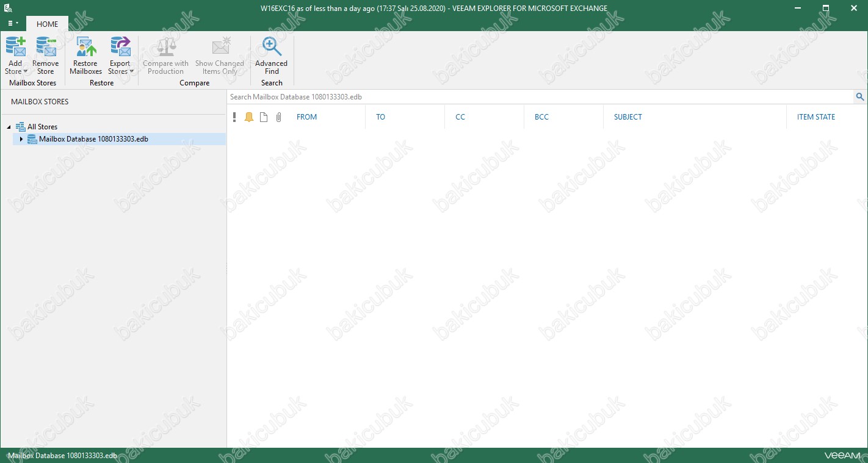The image size is (868, 463).
Task: Click Compare with Production
Action: 165,56
